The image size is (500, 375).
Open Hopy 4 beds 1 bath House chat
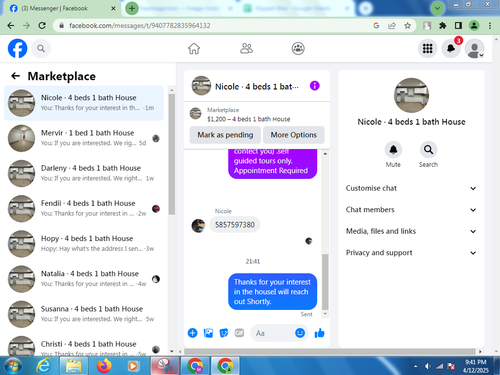(84, 244)
